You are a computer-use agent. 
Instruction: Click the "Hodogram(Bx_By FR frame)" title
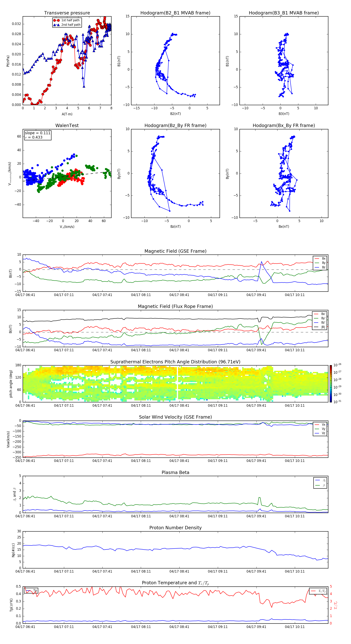tap(284, 125)
